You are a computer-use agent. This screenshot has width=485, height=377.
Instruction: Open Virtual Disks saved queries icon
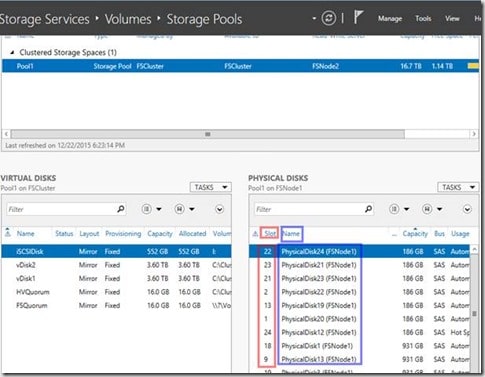[x=179, y=209]
